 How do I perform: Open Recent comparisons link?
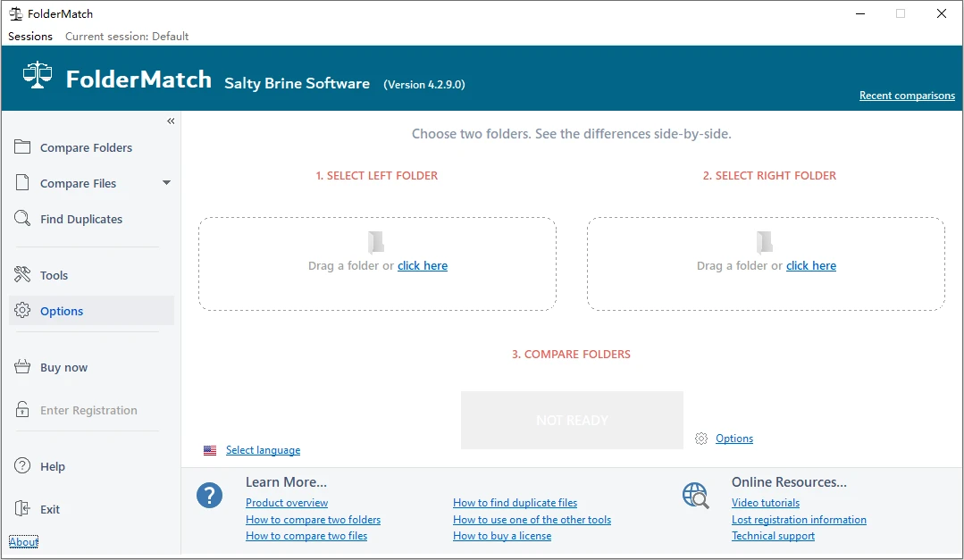(x=907, y=96)
